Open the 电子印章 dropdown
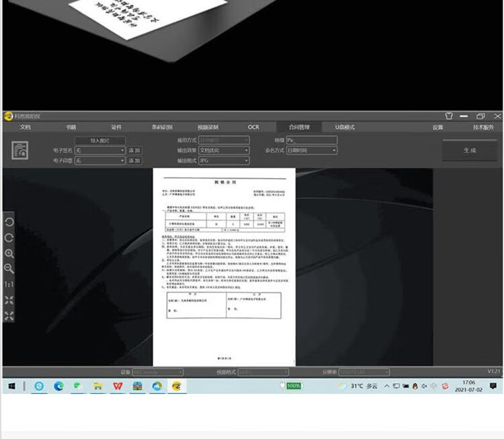The image size is (504, 439). (x=99, y=161)
